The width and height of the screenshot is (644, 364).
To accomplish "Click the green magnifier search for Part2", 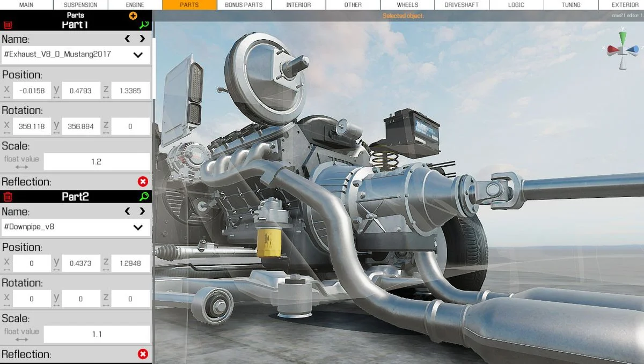I will (x=144, y=197).
